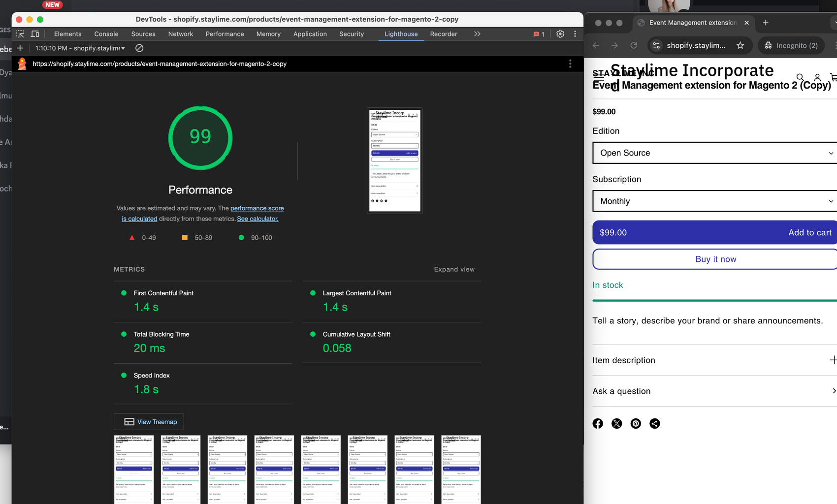Click the Lighthouse logo icon beside the URL

coord(22,63)
